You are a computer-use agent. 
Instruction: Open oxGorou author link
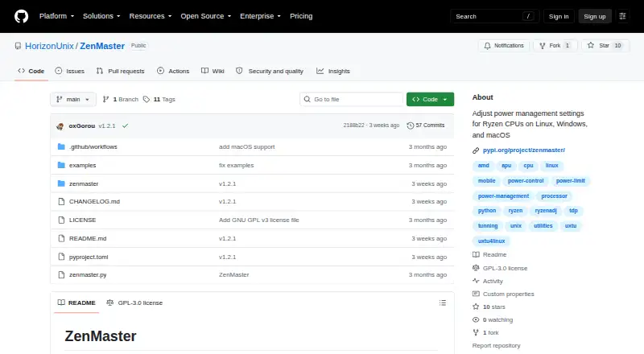coord(82,126)
